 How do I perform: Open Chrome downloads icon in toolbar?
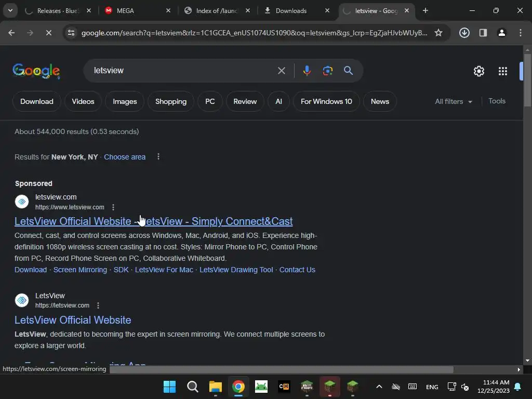click(464, 33)
